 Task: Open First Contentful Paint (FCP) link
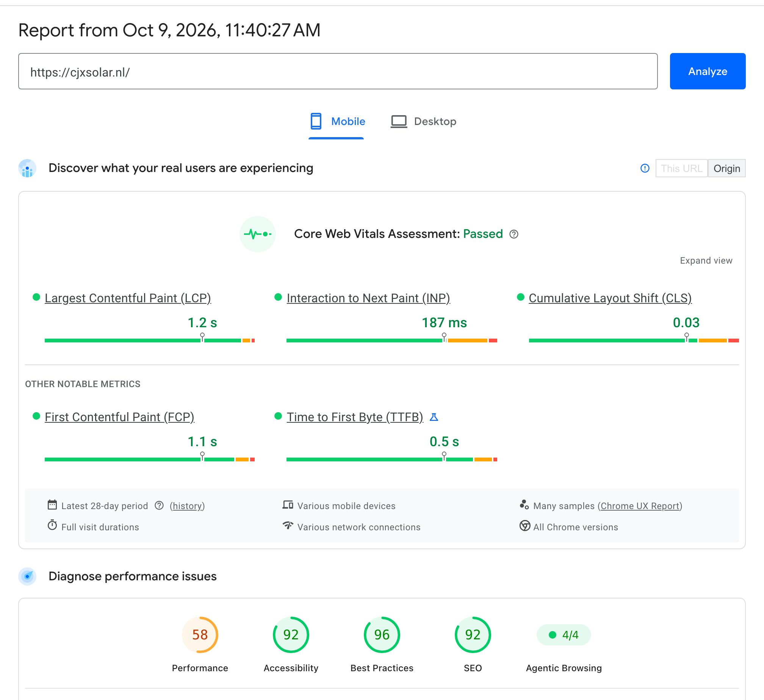pyautogui.click(x=119, y=417)
